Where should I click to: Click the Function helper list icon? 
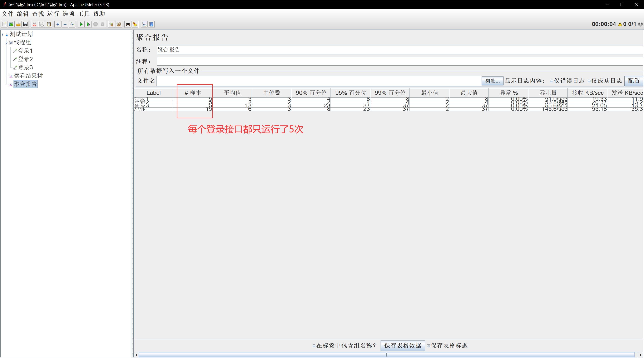[x=144, y=24]
